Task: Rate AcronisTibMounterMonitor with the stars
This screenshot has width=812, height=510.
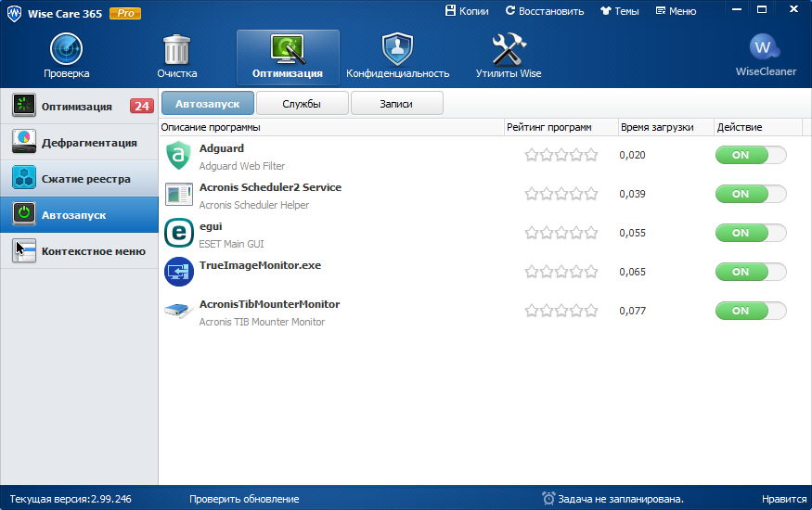Action: [561, 311]
